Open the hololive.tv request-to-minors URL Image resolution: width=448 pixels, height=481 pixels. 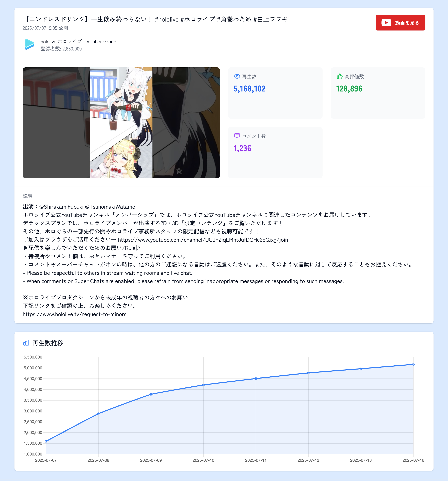75,314
